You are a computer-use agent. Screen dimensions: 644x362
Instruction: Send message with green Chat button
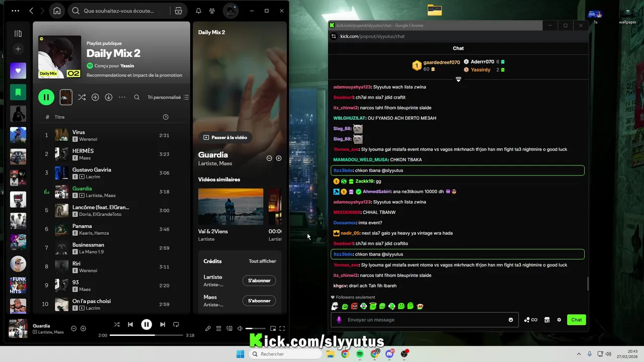click(577, 320)
